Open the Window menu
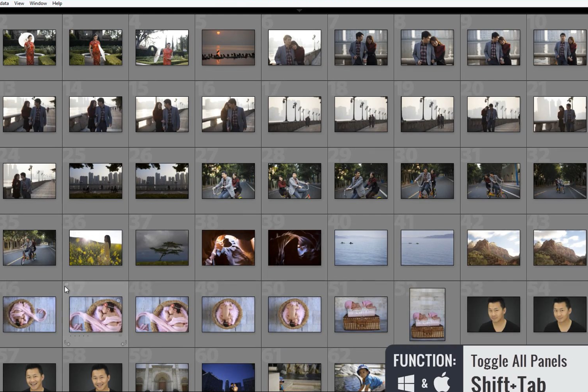588x392 pixels. point(38,3)
